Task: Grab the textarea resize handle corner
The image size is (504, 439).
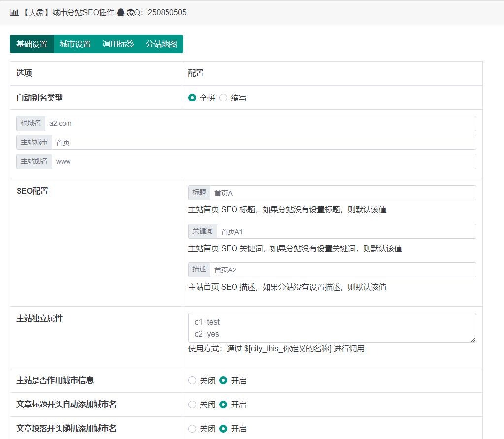Action: click(x=473, y=340)
